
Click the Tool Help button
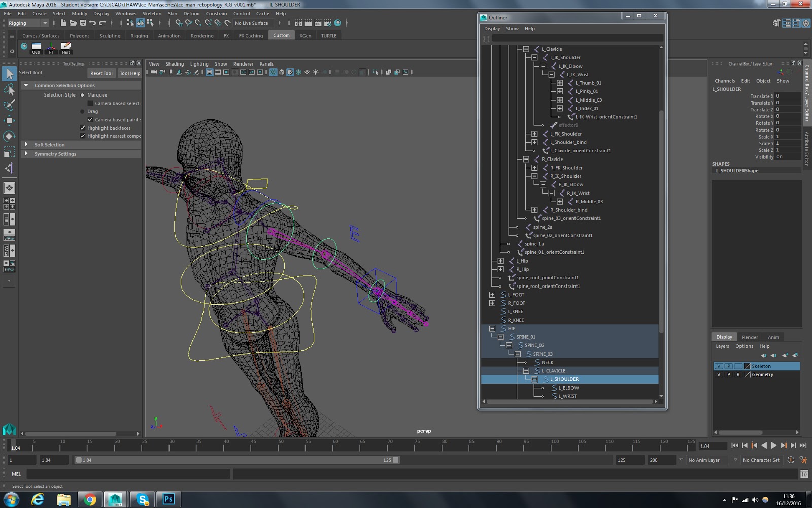coord(130,73)
